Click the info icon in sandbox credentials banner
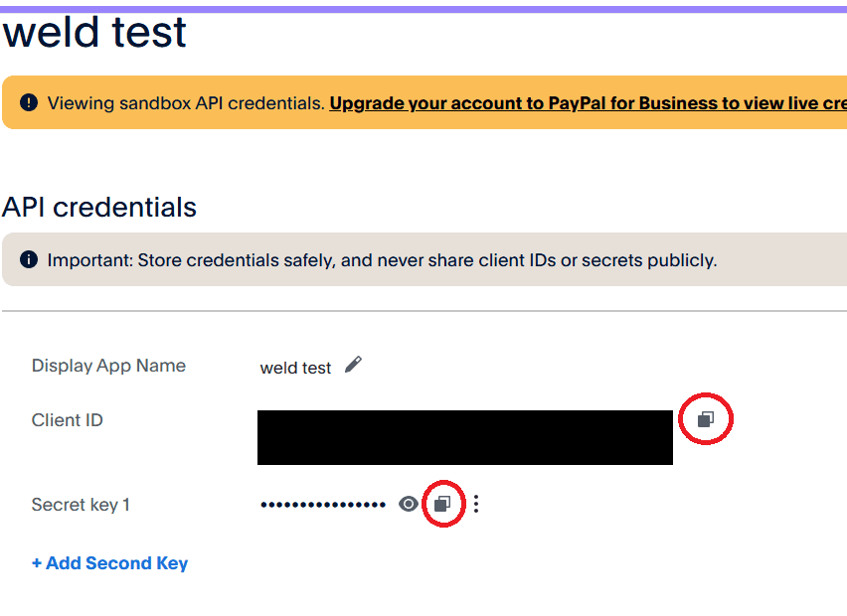Viewport: 847px width, 616px height. coord(29,100)
